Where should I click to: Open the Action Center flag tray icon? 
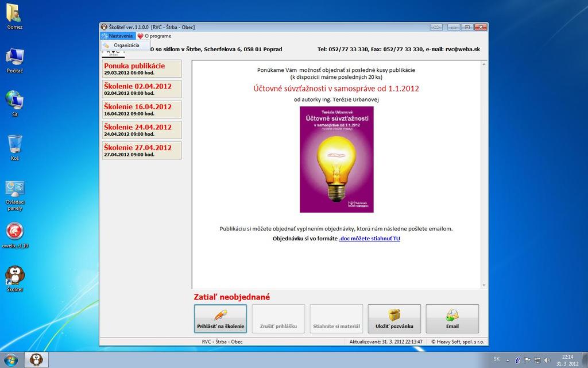[x=527, y=360]
